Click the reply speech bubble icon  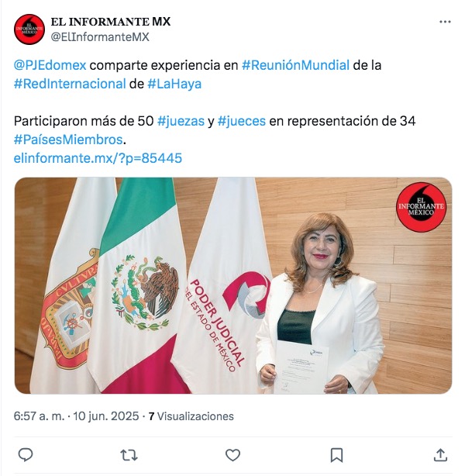click(26, 455)
